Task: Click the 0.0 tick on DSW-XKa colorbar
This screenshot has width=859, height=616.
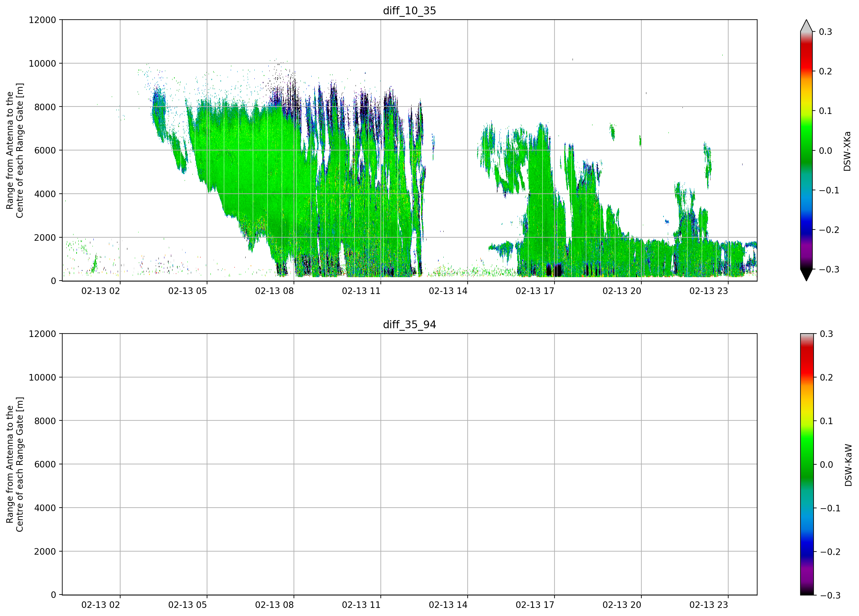Action: pos(826,151)
